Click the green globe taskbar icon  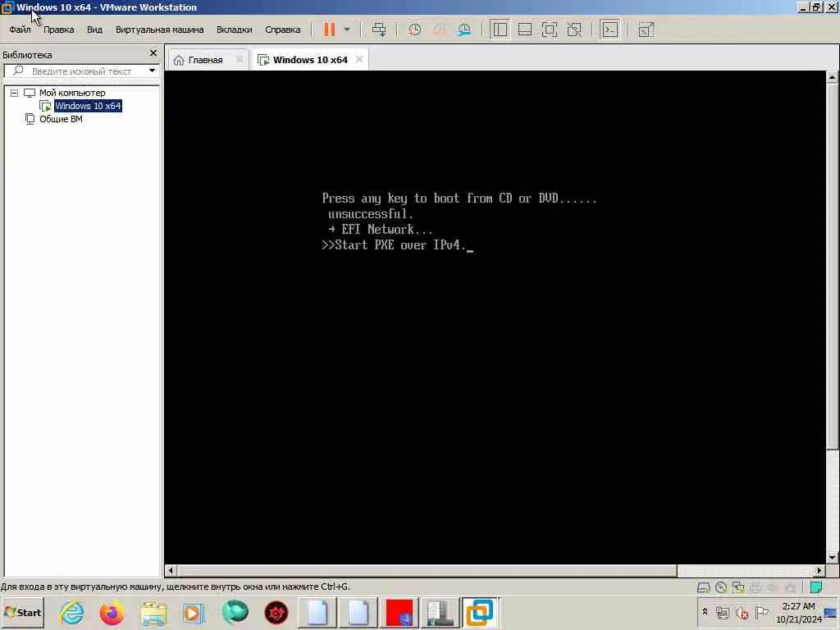235,613
